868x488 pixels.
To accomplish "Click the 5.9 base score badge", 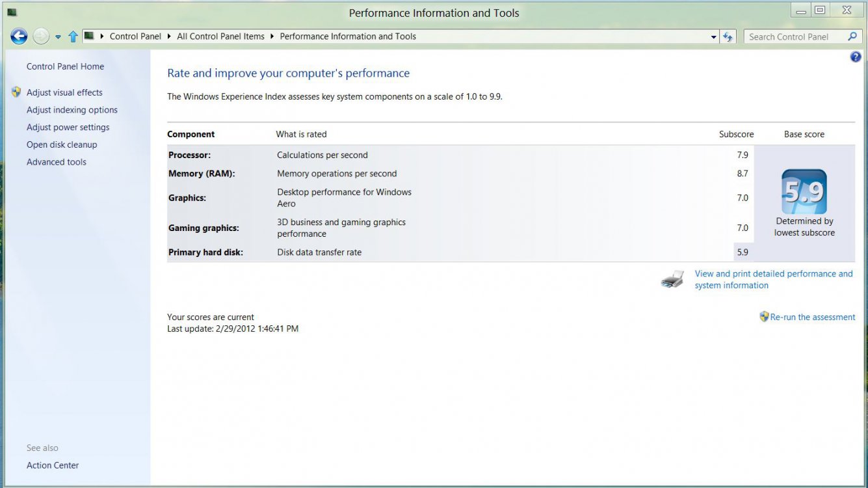I will [x=804, y=192].
